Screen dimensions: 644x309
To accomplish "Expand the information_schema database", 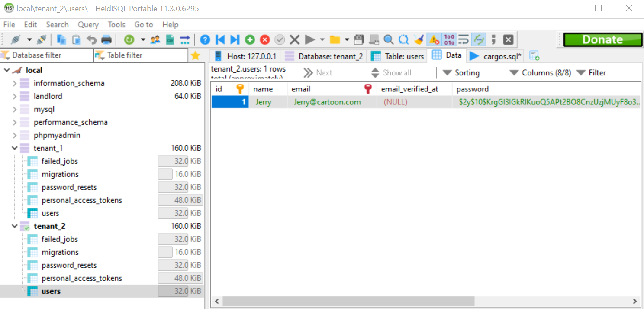I will 15,83.
